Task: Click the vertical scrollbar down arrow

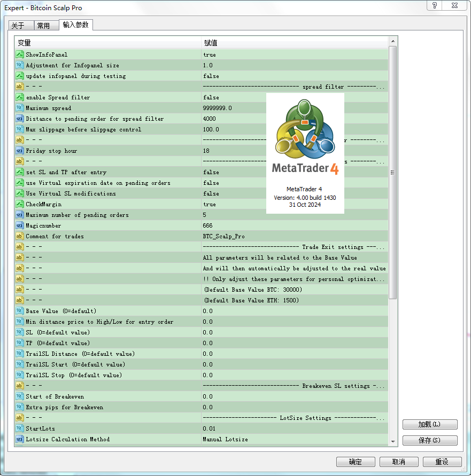Action: (393, 441)
